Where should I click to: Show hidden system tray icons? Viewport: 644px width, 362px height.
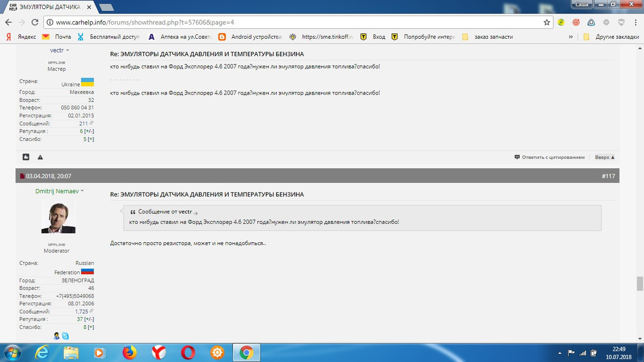[560, 353]
